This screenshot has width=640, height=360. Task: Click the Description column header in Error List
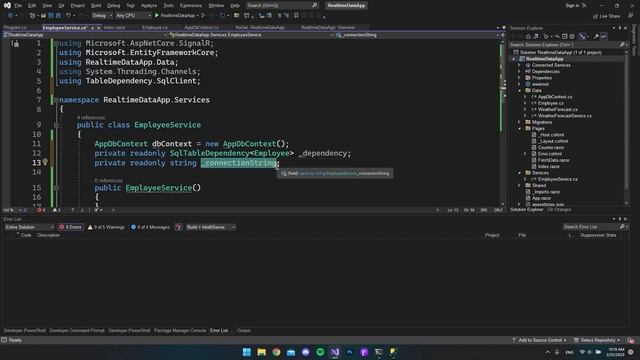click(49, 236)
